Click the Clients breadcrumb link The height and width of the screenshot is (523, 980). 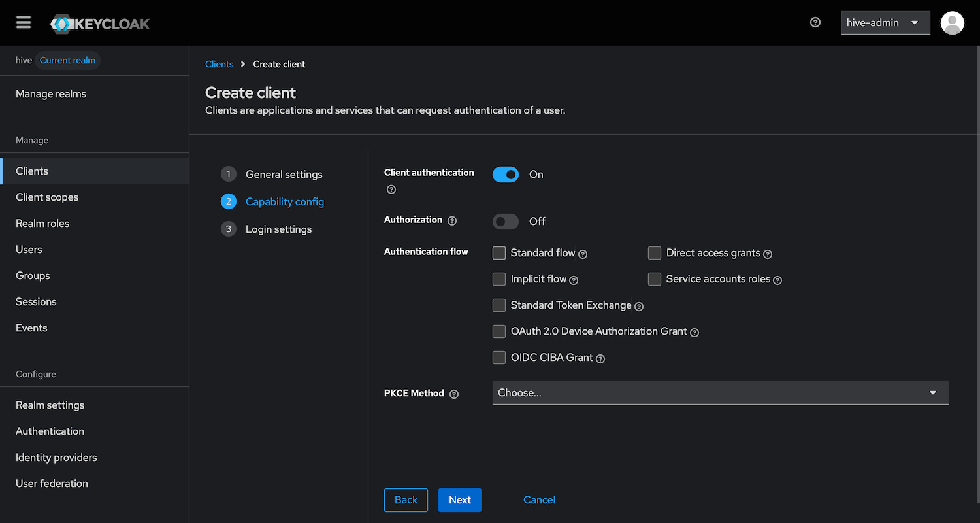[219, 64]
